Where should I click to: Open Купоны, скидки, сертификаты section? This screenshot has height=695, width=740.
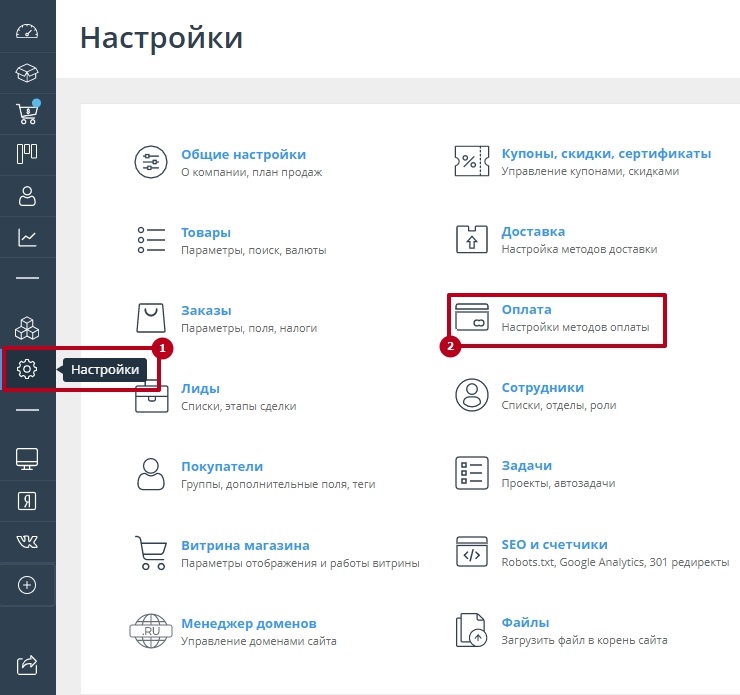pyautogui.click(x=605, y=154)
